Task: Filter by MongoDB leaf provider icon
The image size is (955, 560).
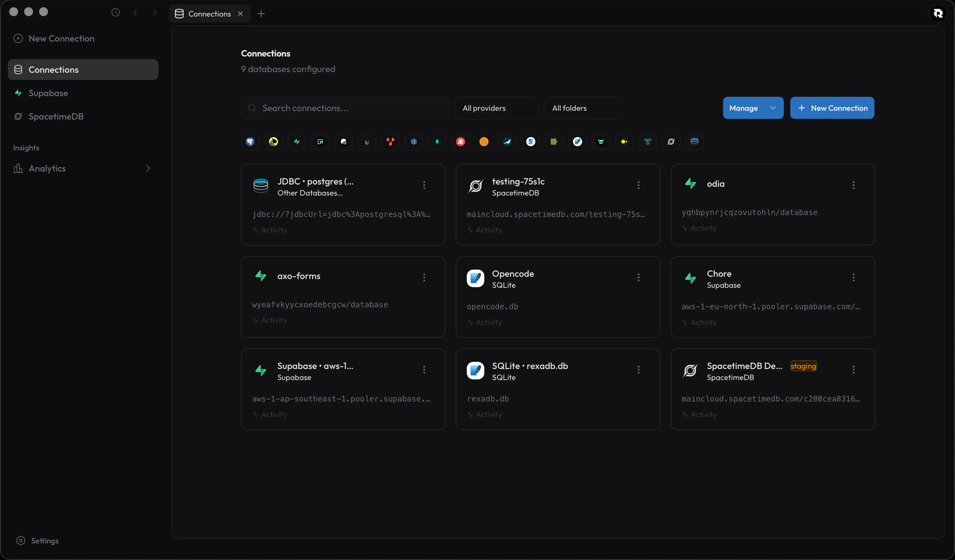Action: [437, 142]
